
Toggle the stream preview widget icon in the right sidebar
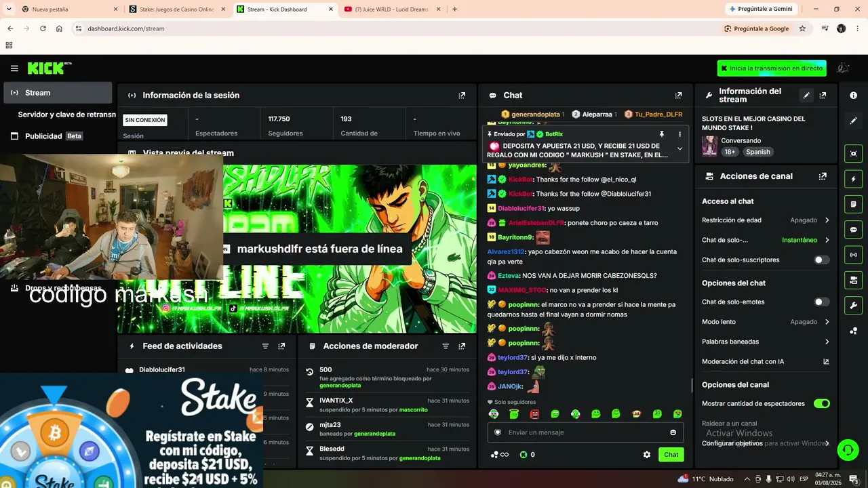tap(853, 153)
